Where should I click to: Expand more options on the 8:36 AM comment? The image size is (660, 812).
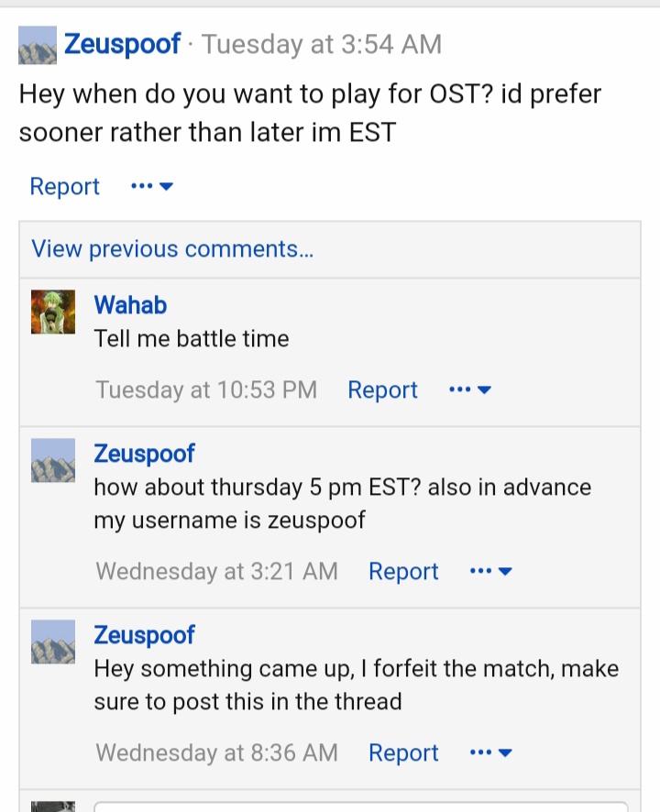tap(490, 752)
